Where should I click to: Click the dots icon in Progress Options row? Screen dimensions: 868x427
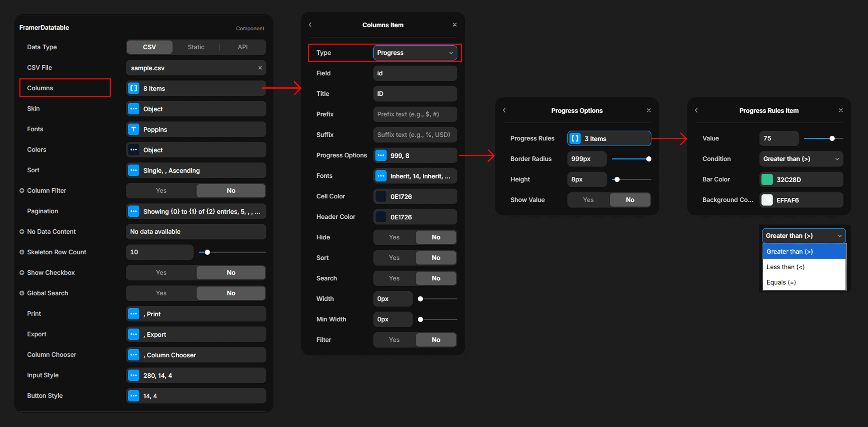coord(381,156)
